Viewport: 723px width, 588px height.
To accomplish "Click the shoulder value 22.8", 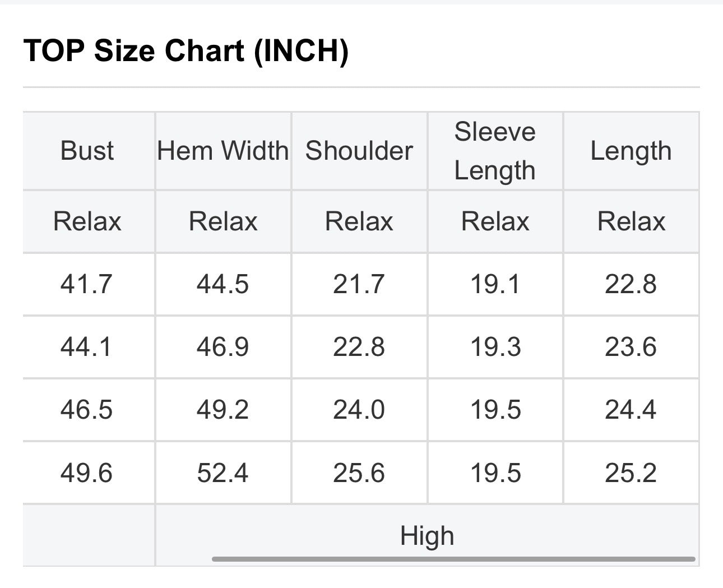I will (359, 347).
